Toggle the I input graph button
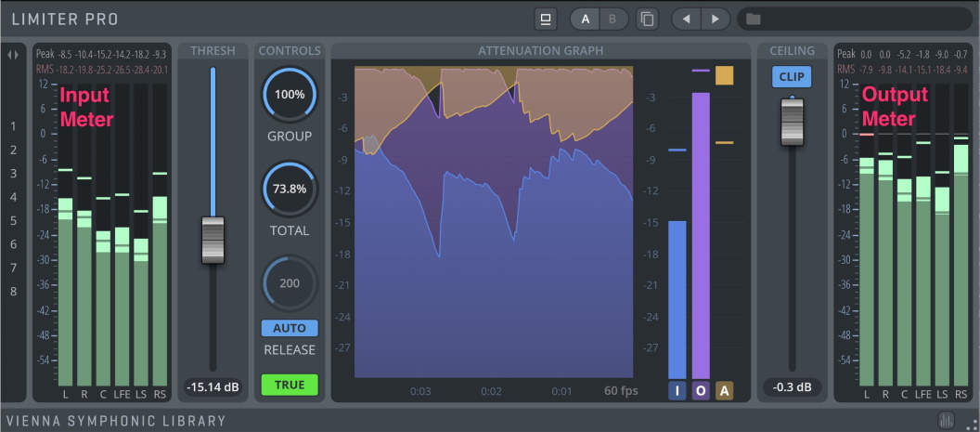Image resolution: width=980 pixels, height=432 pixels. [x=677, y=391]
